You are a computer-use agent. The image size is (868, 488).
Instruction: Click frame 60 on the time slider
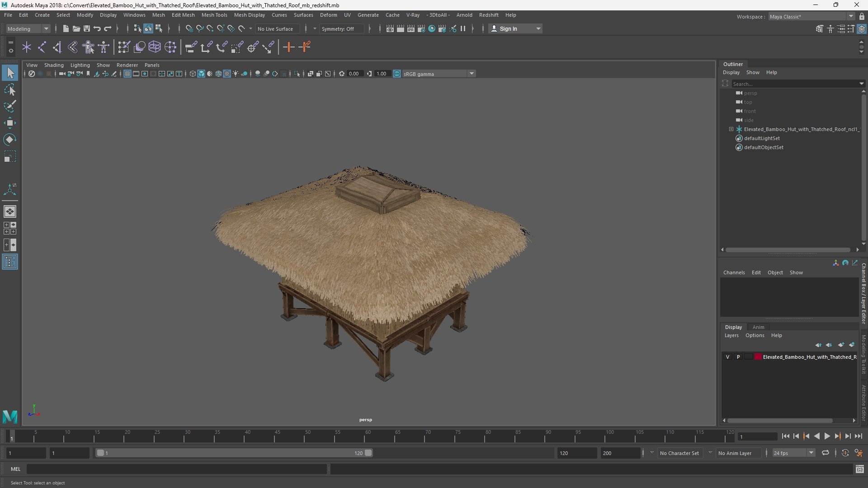click(368, 436)
